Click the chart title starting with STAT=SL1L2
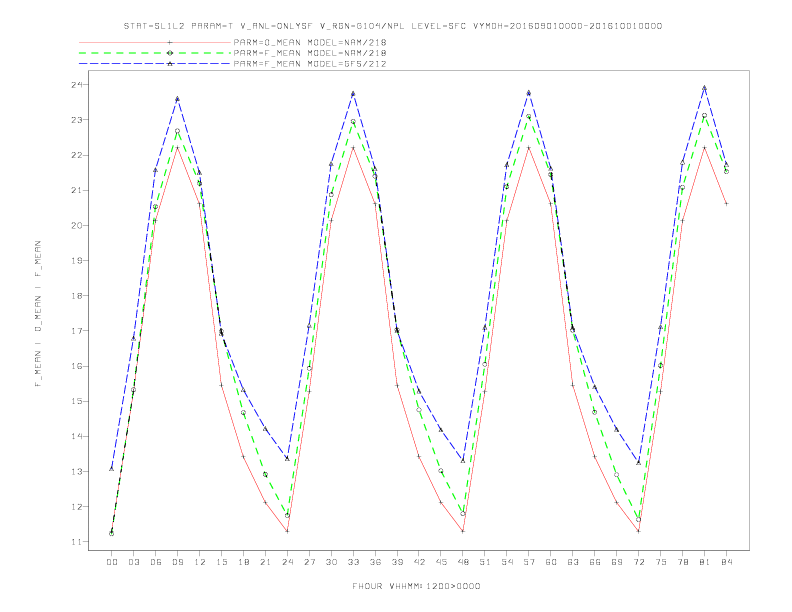Image resolution: width=792 pixels, height=612 pixels. tap(393, 26)
